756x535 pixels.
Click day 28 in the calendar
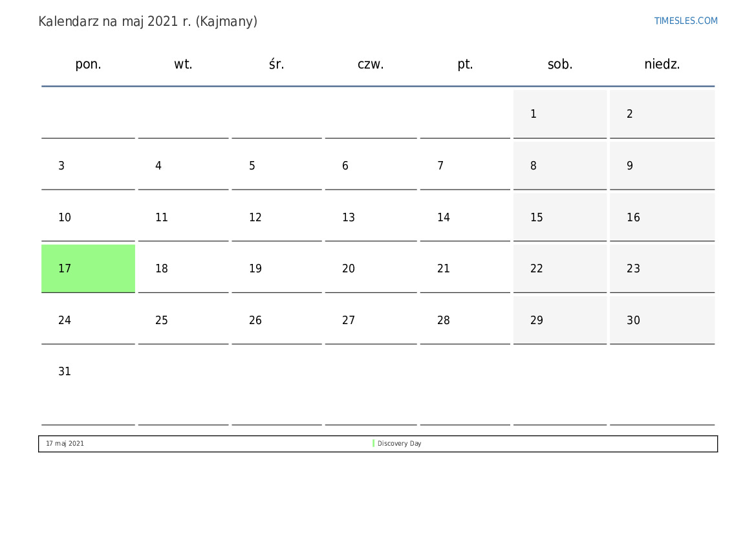coord(465,320)
